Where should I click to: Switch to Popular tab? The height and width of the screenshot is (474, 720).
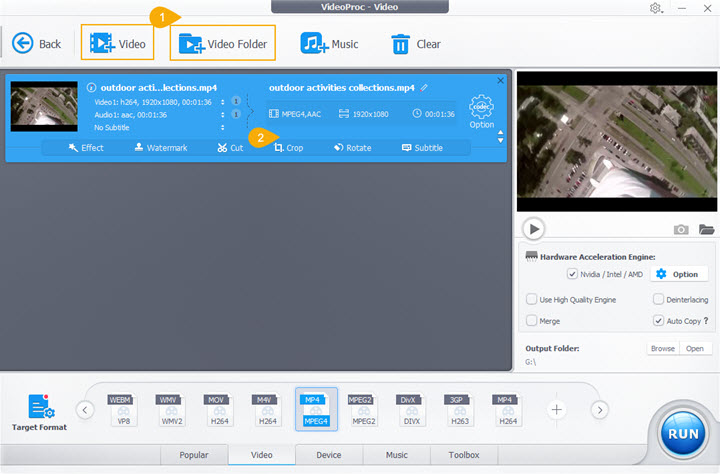[x=194, y=455]
